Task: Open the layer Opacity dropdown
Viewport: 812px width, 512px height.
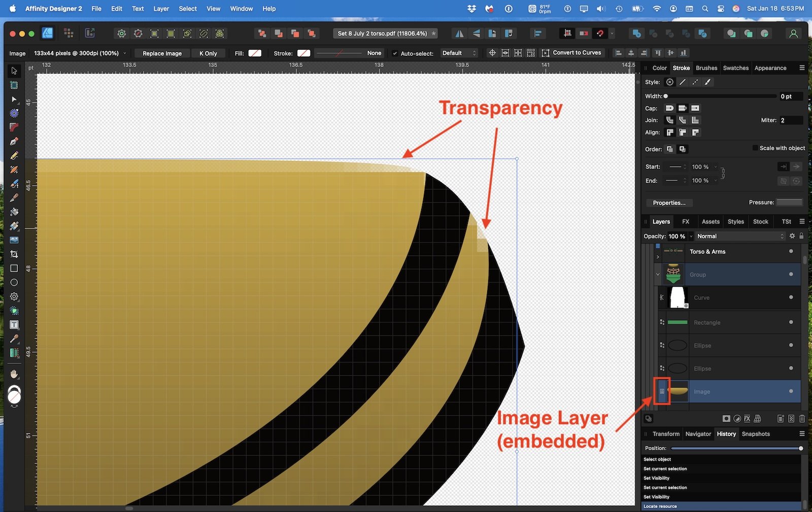Action: [691, 236]
